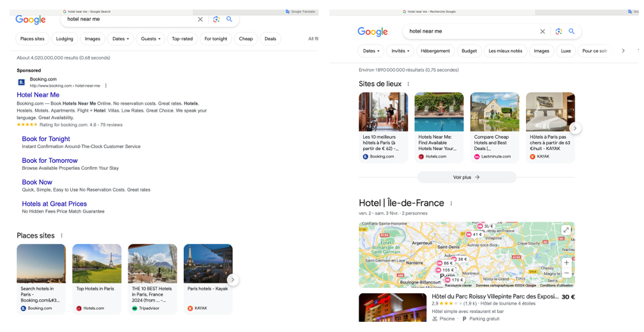Expand the map to fullscreen
Image resolution: width=644 pixels, height=332 pixels.
click(566, 230)
